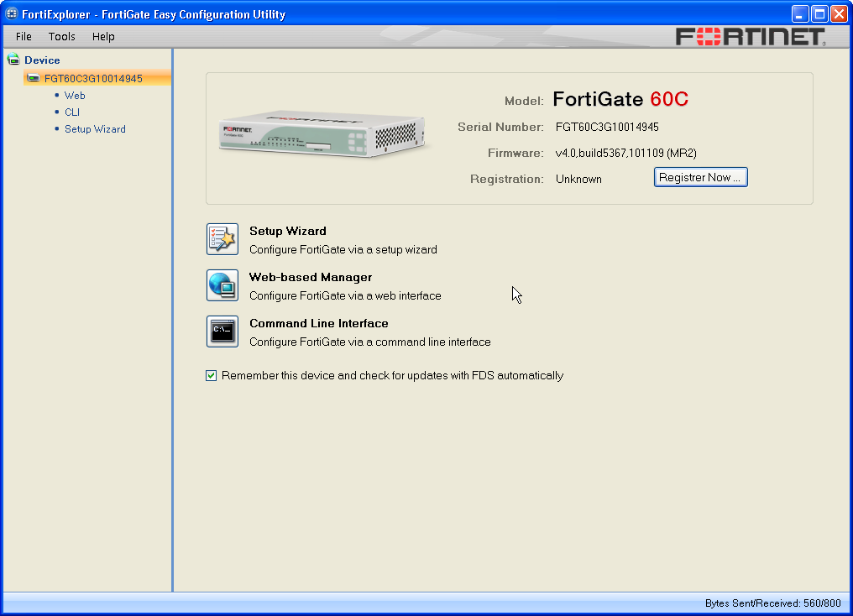Open the File menu
This screenshot has height=616, width=853.
pos(24,36)
